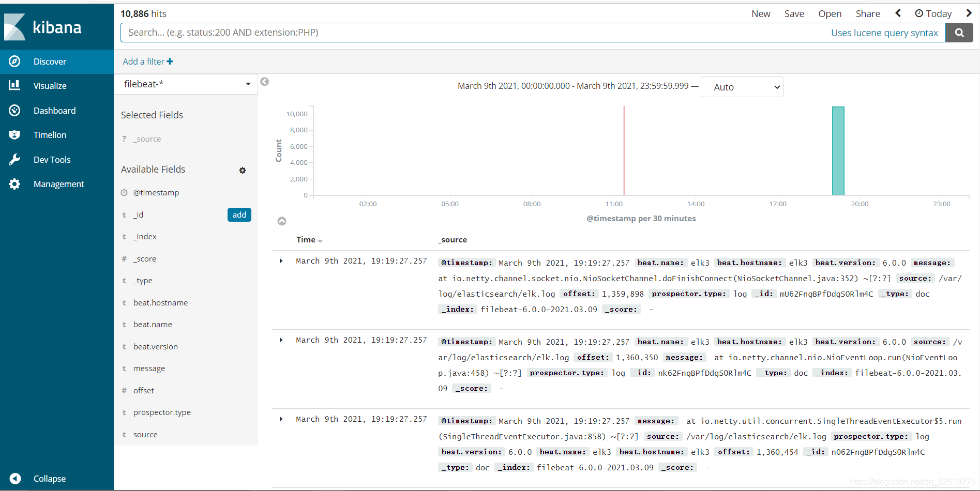This screenshot has width=980, height=491.
Task: Open Dashboard gauge icon
Action: (14, 110)
